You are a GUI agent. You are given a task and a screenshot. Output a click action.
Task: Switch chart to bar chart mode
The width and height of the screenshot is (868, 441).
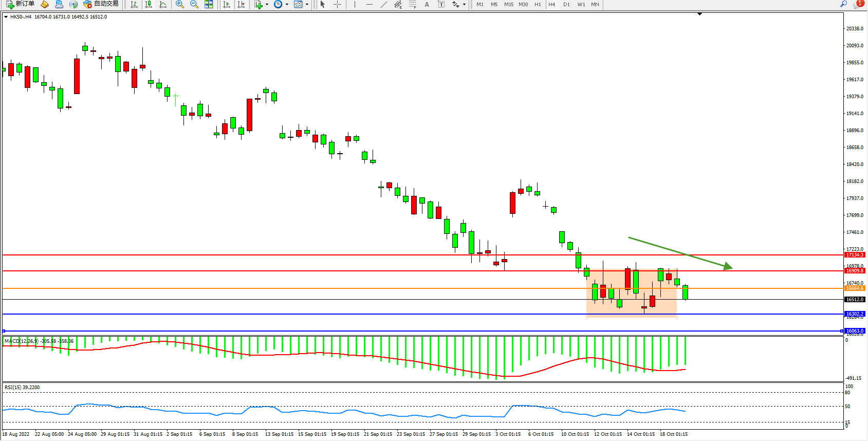(134, 5)
